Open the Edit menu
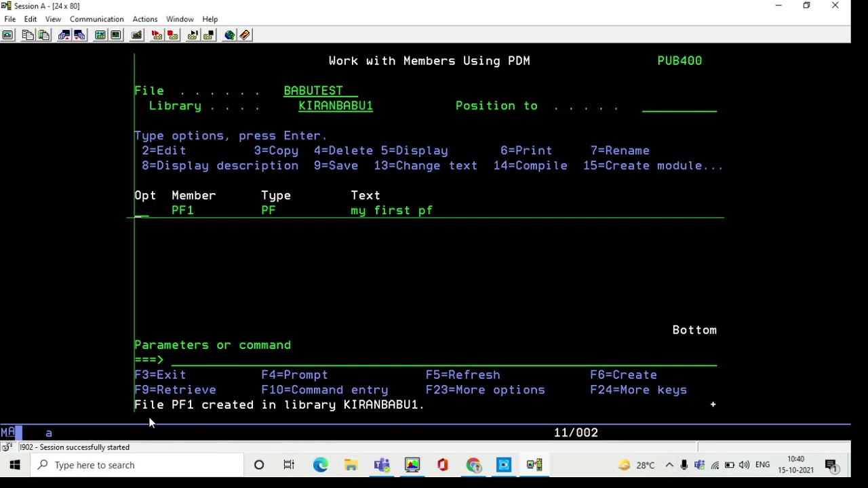 (31, 19)
